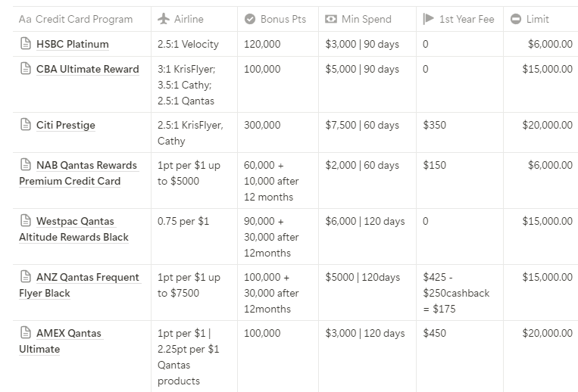Select the $7,500 | 60 days min spend cell
The width and height of the screenshot is (578, 392).
[x=361, y=126]
